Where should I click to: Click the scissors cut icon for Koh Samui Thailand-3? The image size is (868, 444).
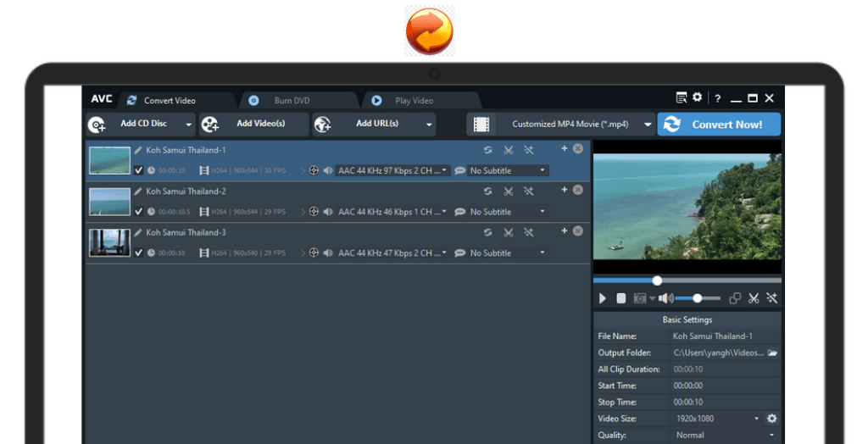509,232
